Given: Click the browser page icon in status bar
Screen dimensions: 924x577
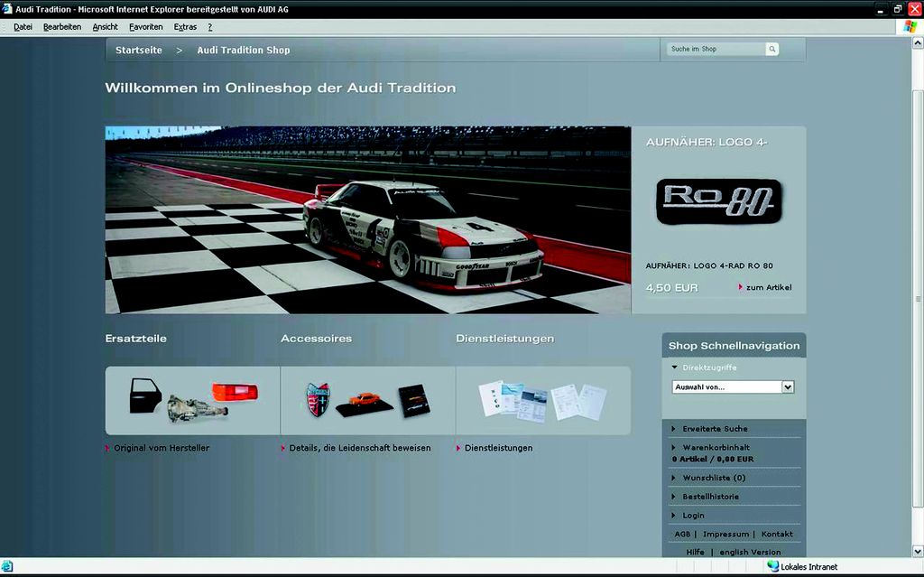Looking at the screenshot, I should click(7, 566).
